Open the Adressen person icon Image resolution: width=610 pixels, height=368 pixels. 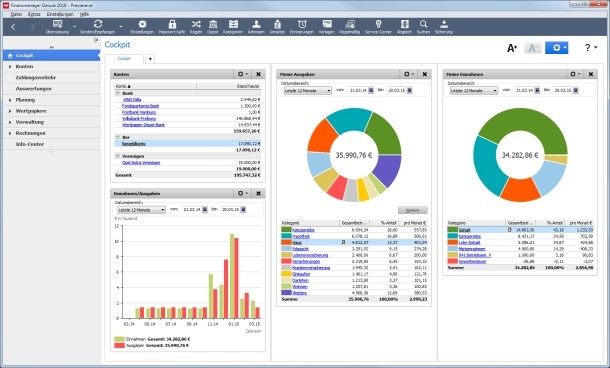[x=256, y=24]
